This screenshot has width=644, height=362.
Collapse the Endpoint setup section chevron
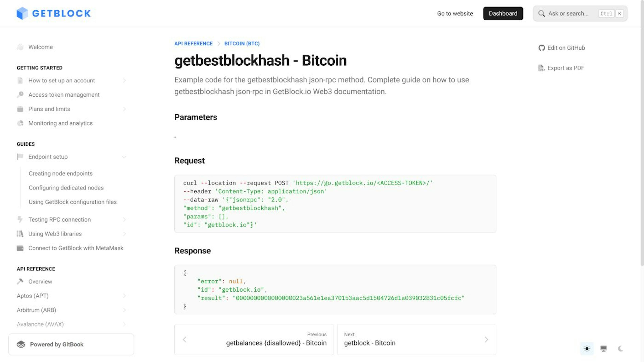124,157
